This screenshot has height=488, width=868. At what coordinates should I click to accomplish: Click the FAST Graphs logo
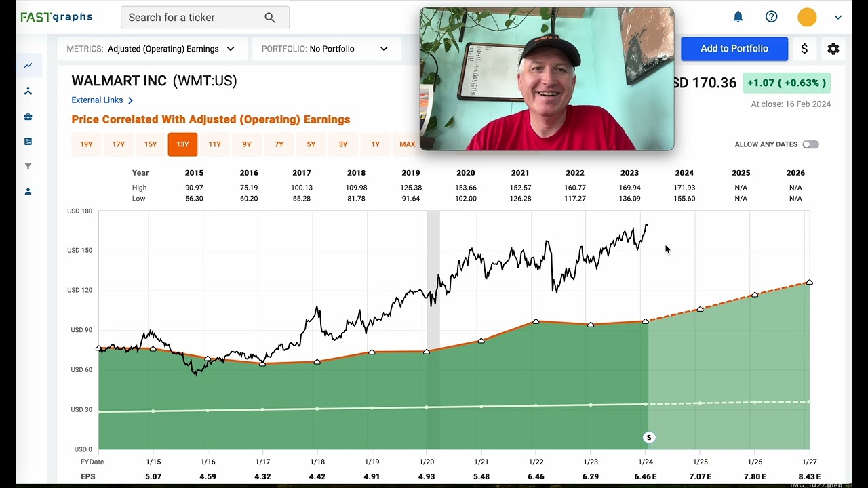tap(56, 17)
